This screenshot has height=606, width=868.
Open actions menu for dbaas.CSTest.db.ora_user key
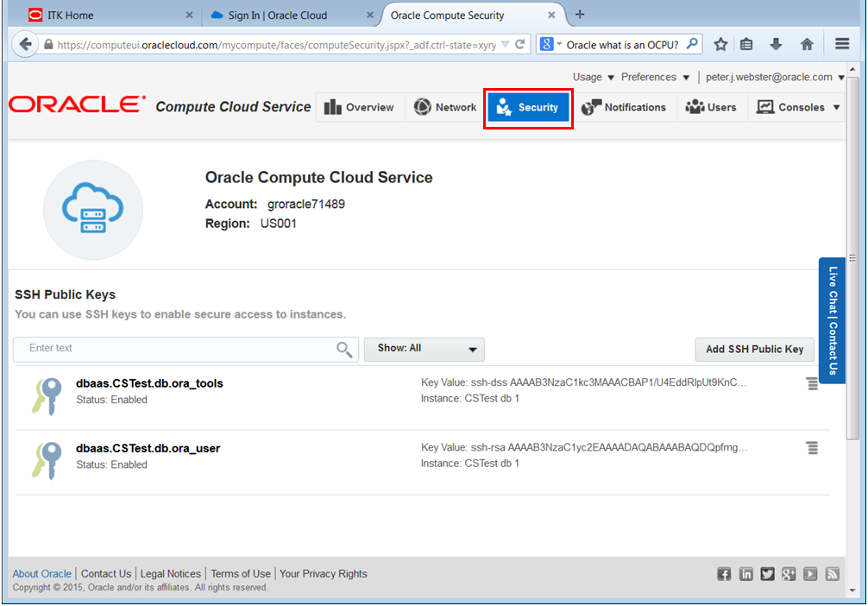[x=812, y=447]
